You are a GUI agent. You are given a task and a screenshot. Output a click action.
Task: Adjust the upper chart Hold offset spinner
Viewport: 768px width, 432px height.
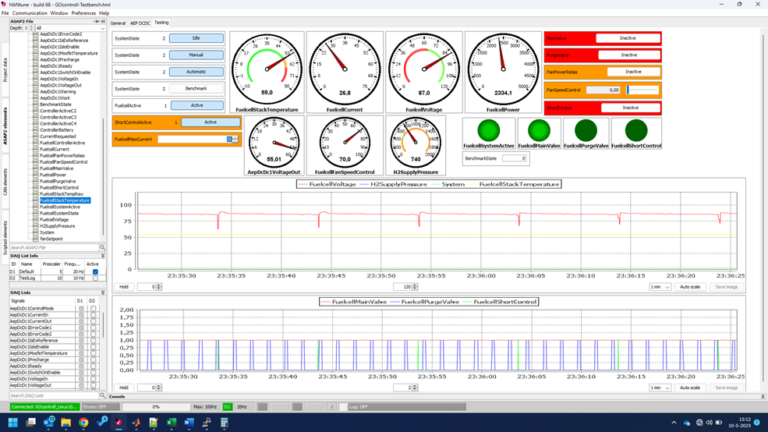pyautogui.click(x=159, y=287)
